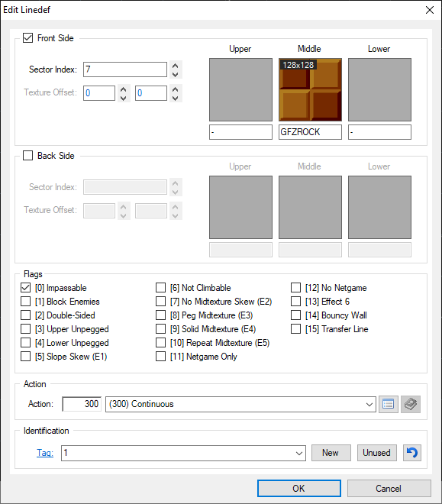Increase the Sector Index with up arrow

click(175, 66)
